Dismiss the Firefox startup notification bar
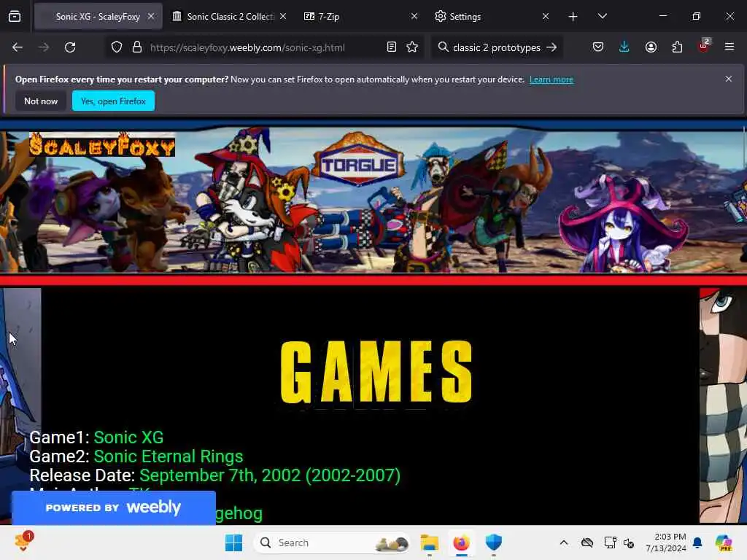The width and height of the screenshot is (747, 560). pos(729,79)
